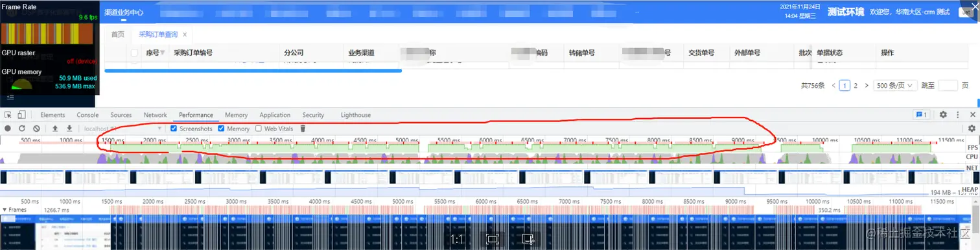
Task: Open DevTools settings gear in tab bar
Action: pyautogui.click(x=943, y=115)
